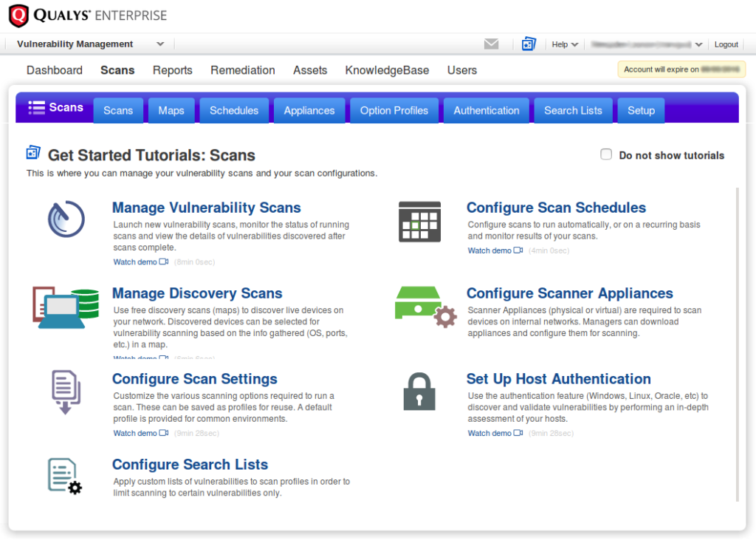
Task: Open the Vulnerability Management module dropdown
Action: (89, 44)
